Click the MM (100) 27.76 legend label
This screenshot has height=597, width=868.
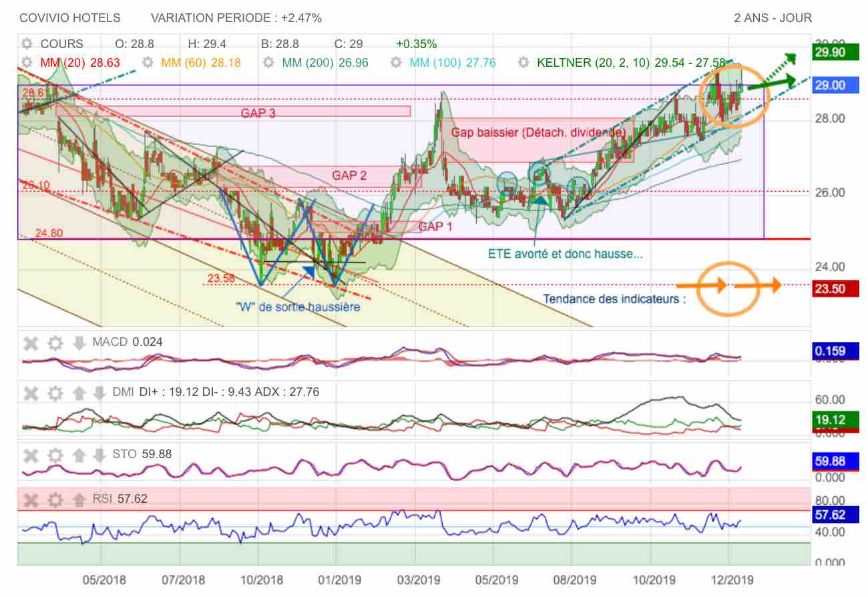click(453, 63)
